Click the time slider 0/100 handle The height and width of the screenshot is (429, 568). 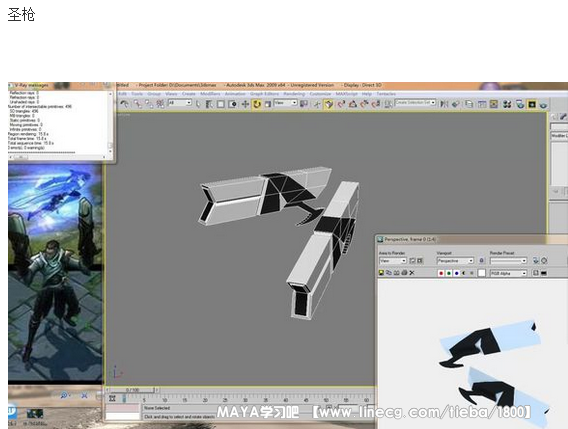[133, 390]
